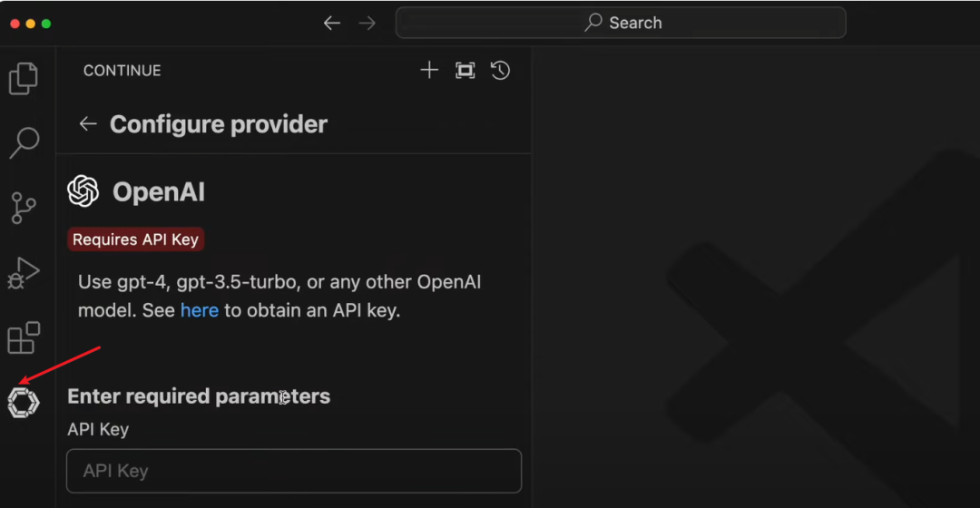Click the Requires API Key badge

[136, 239]
